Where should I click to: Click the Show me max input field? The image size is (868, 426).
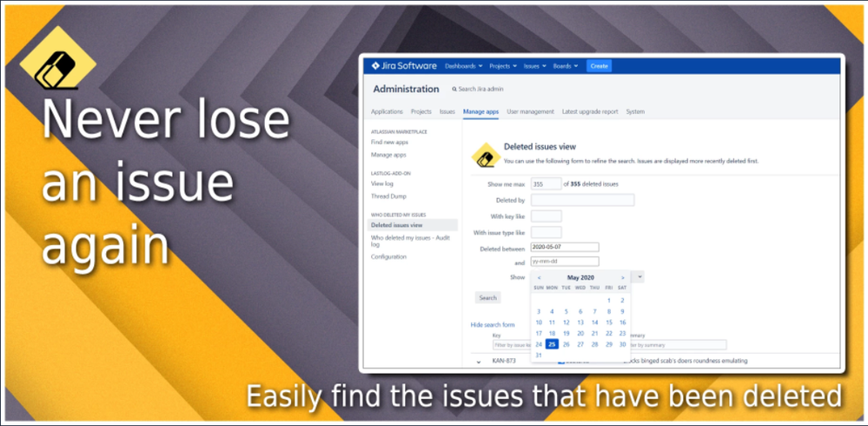click(x=547, y=184)
